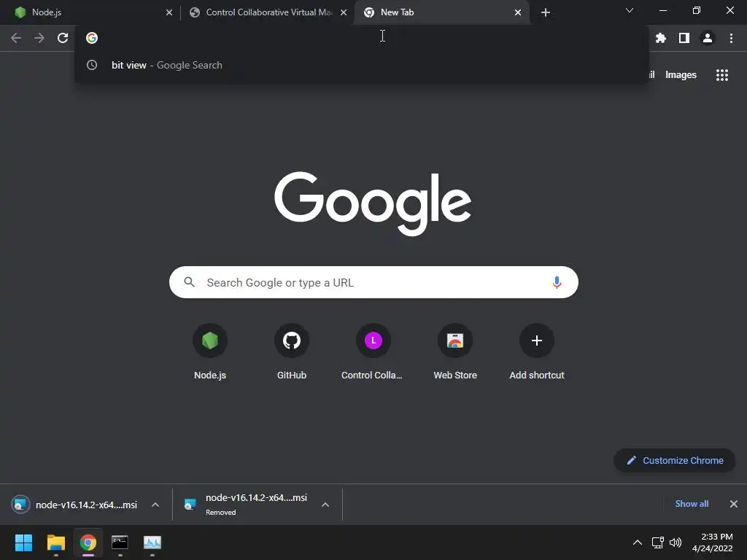Click the magnifier icon in search box
747x560 pixels.
[189, 282]
